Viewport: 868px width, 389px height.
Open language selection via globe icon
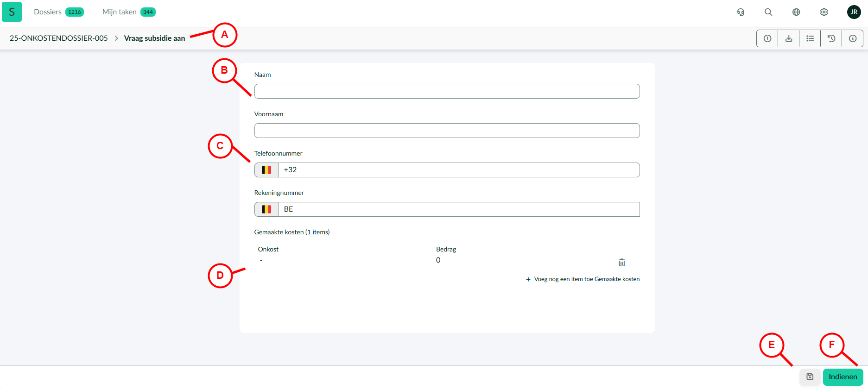[796, 12]
